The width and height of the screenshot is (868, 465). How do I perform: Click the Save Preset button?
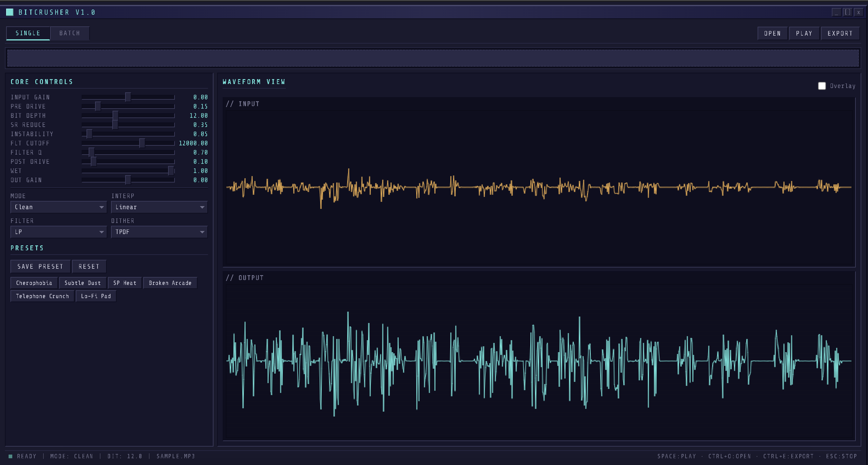point(40,267)
